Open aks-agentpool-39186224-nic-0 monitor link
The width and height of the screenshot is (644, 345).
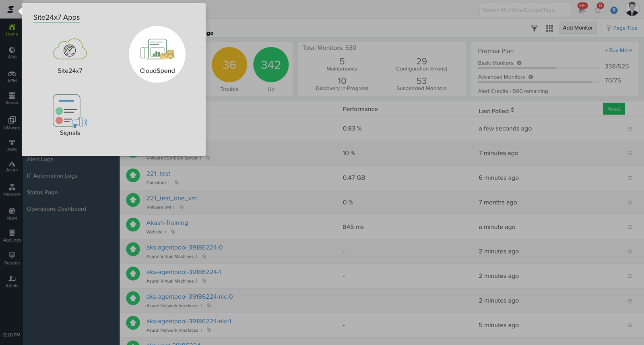(x=190, y=296)
